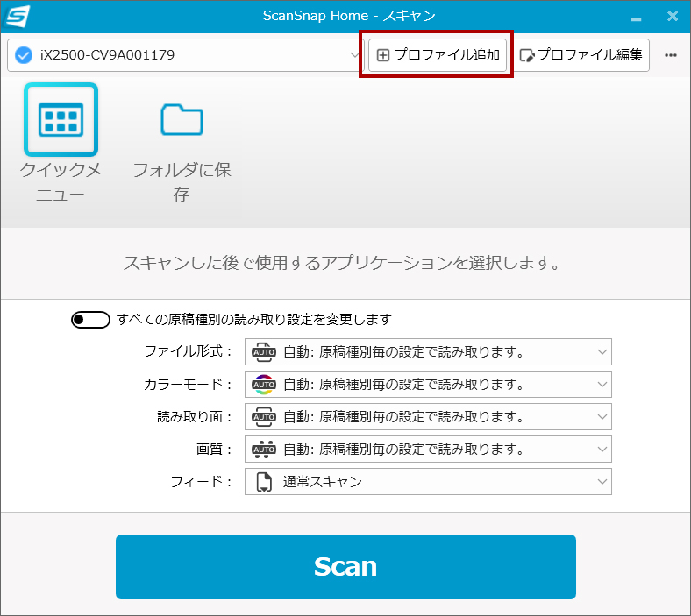Close the ScanSnap Home window
The image size is (691, 616).
click(673, 17)
